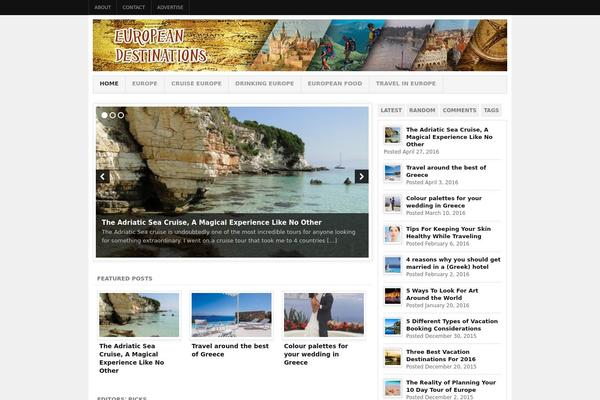Click the main slider cliff image

click(x=232, y=159)
